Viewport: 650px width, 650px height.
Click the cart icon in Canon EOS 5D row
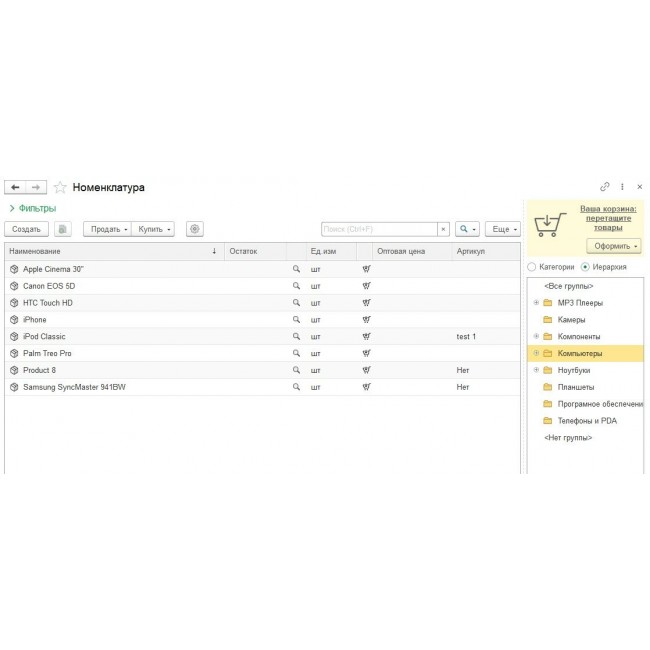click(366, 285)
